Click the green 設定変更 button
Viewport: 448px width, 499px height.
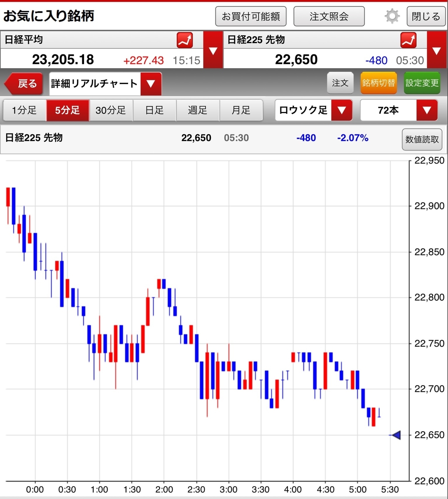422,83
